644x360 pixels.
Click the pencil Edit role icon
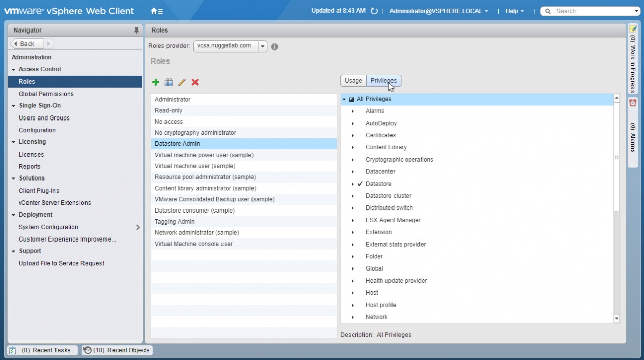(x=182, y=82)
